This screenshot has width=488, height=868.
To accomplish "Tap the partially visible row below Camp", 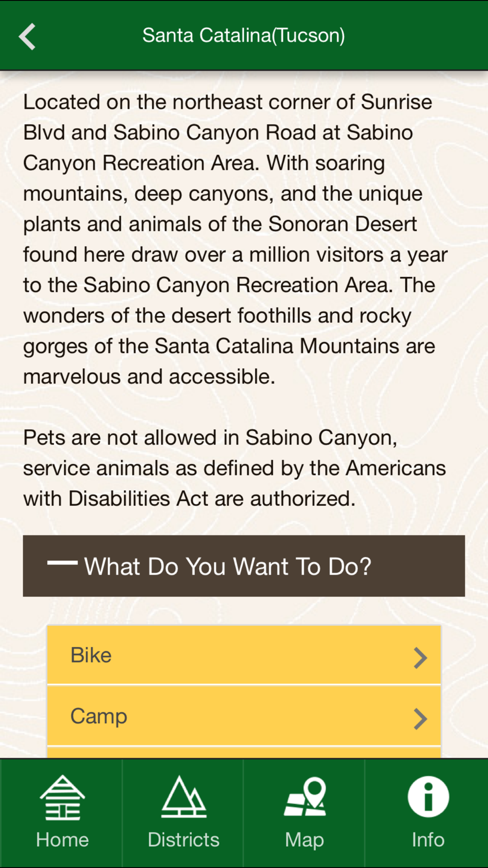I will point(244,752).
